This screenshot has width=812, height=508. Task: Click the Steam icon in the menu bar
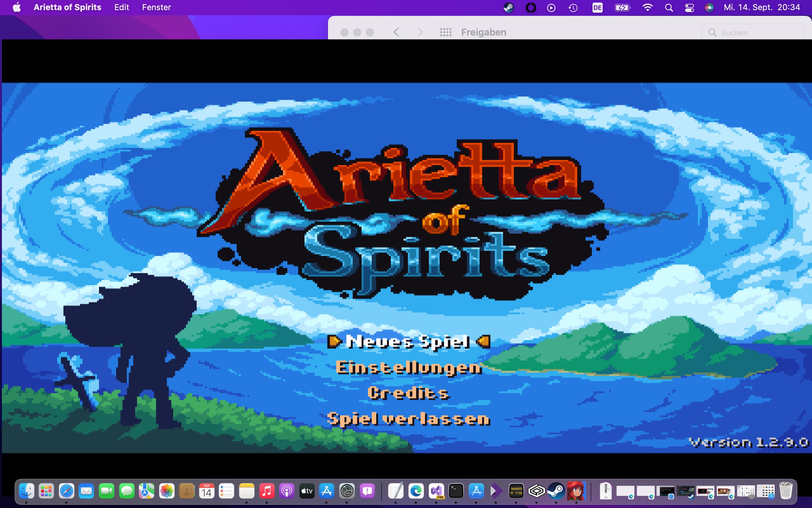point(508,7)
